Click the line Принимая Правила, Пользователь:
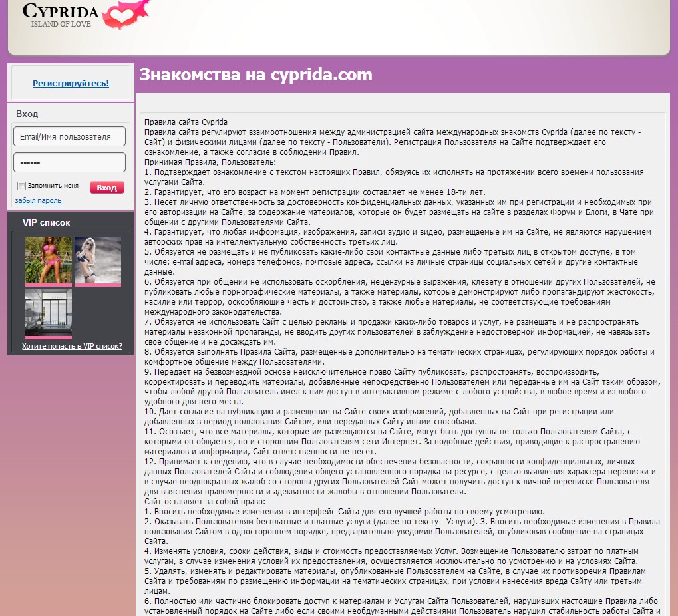Image resolution: width=678 pixels, height=616 pixels. coord(210,162)
